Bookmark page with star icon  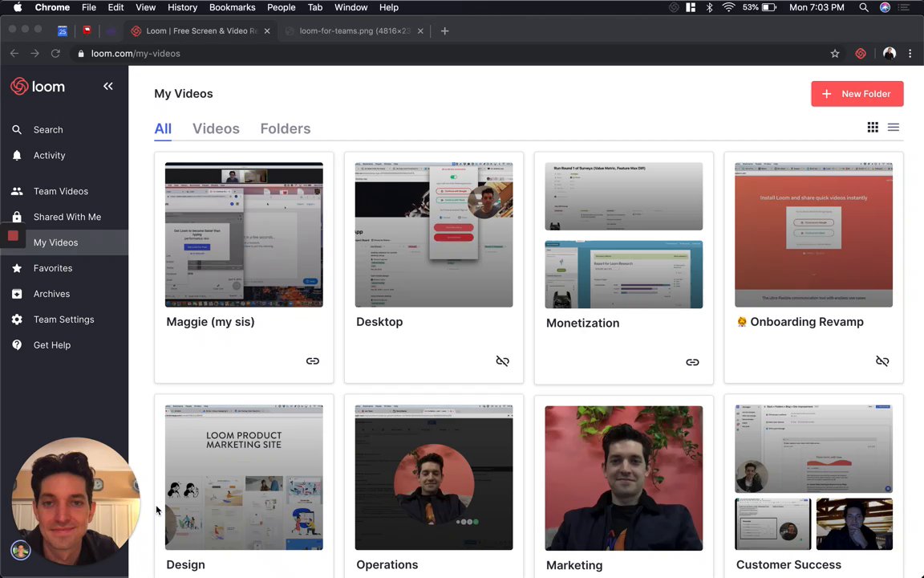click(835, 54)
